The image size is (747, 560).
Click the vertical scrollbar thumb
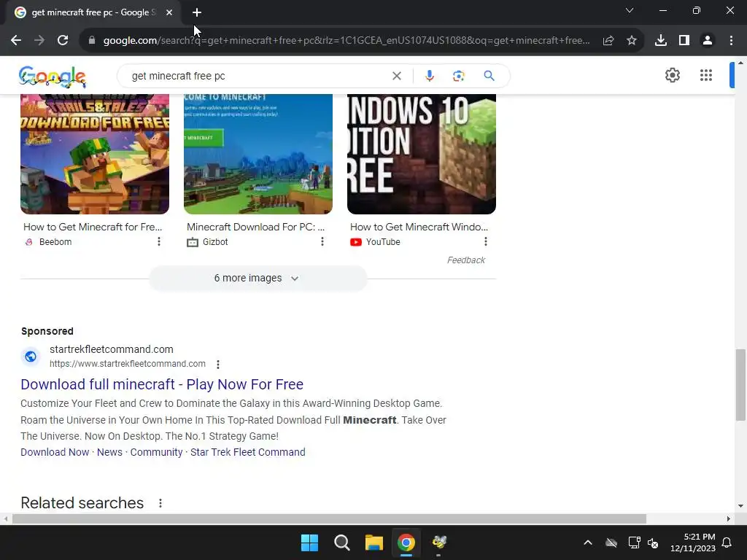pyautogui.click(x=740, y=385)
